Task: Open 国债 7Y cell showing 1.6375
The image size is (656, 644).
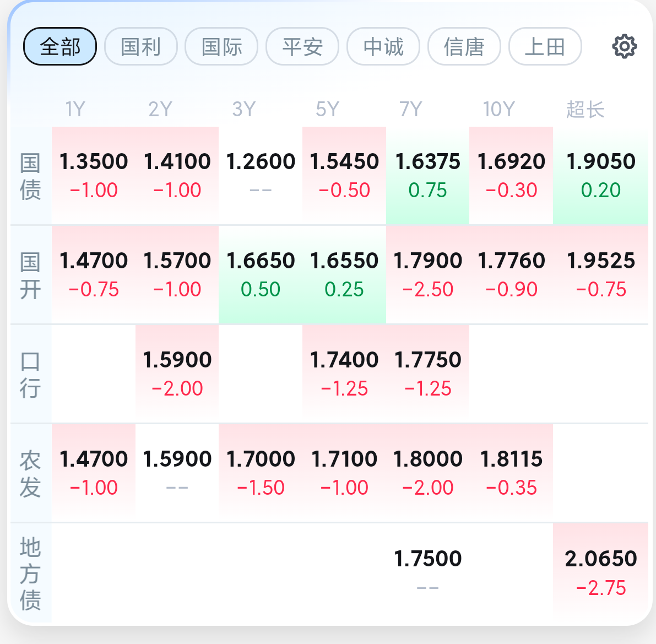Action: 427,175
